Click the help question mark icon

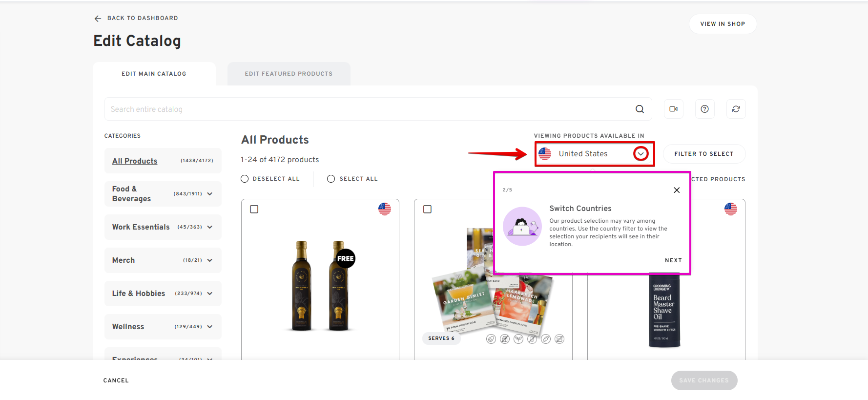point(704,109)
